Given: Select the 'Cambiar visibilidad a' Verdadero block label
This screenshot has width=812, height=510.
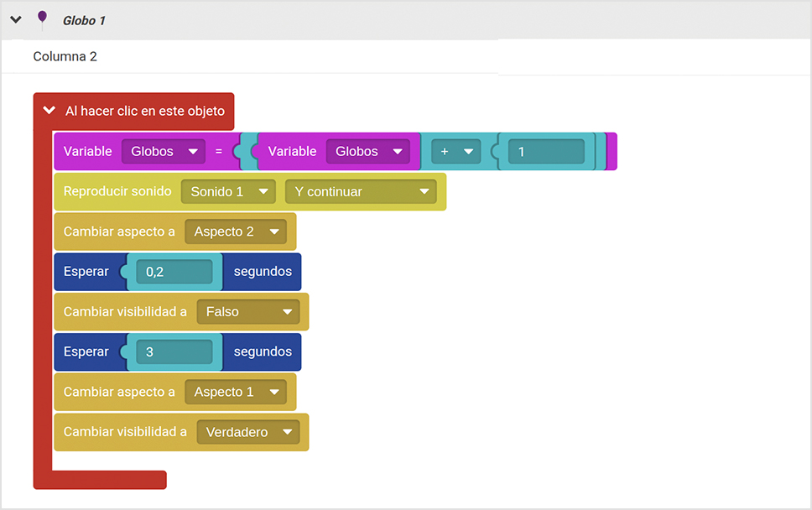Looking at the screenshot, I should (125, 432).
